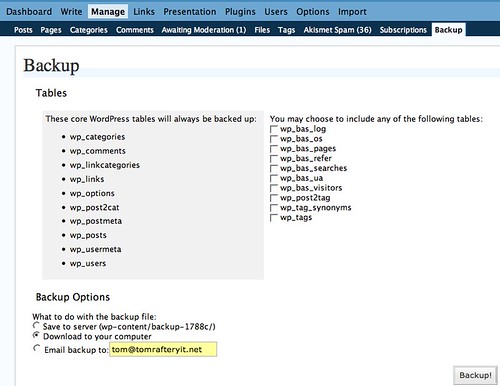This screenshot has height=386, width=500.
Task: Click wp_post2cat list item
Action: pos(94,207)
